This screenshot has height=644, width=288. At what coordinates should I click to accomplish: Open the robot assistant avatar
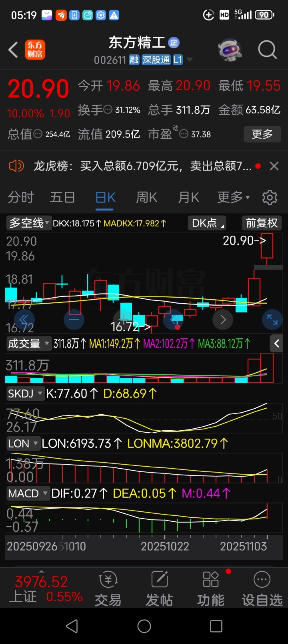pos(230,50)
